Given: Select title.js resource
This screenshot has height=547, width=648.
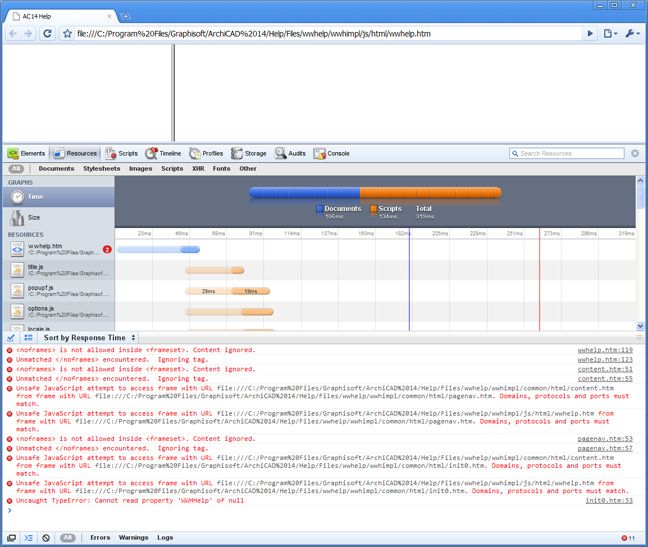Looking at the screenshot, I should (59, 270).
